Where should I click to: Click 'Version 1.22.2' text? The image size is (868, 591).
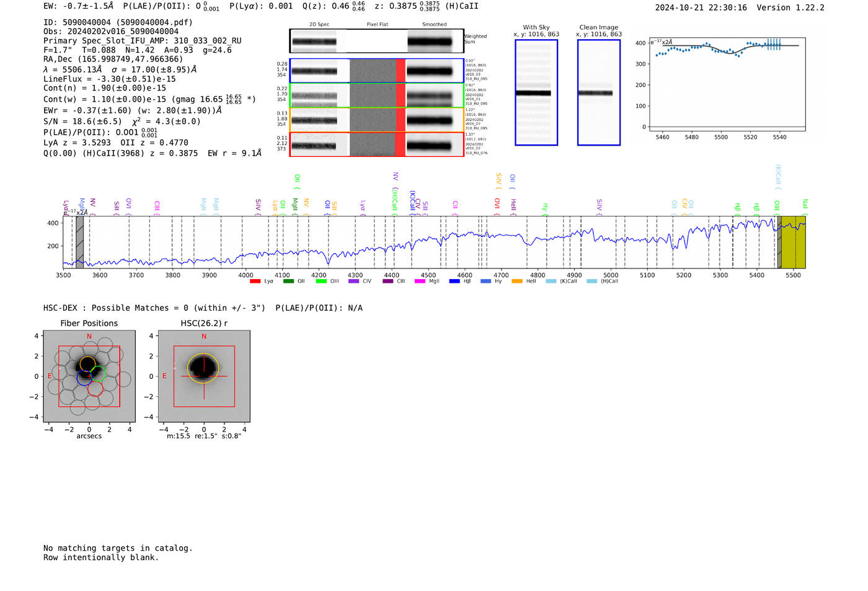tap(790, 7)
